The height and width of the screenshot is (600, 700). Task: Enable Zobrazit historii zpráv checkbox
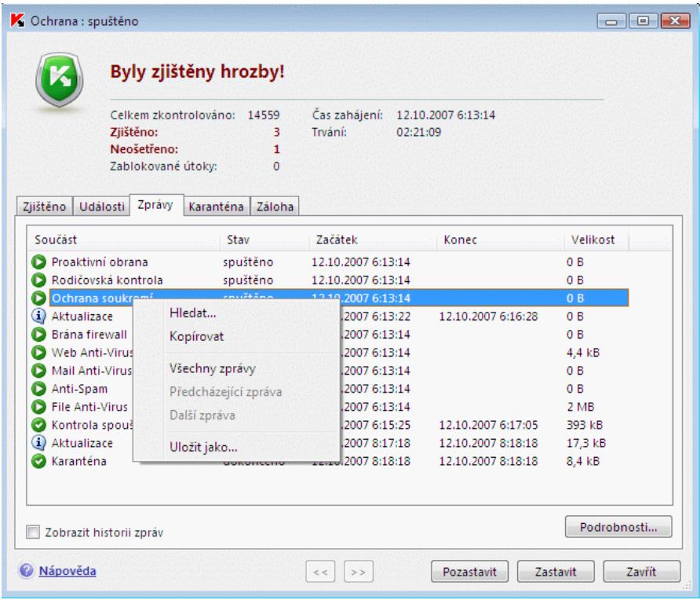(33, 532)
